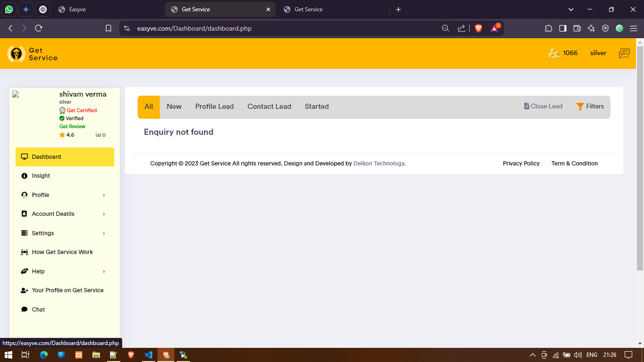Switch to the Profile Lead tab
644x362 pixels.
tap(215, 107)
